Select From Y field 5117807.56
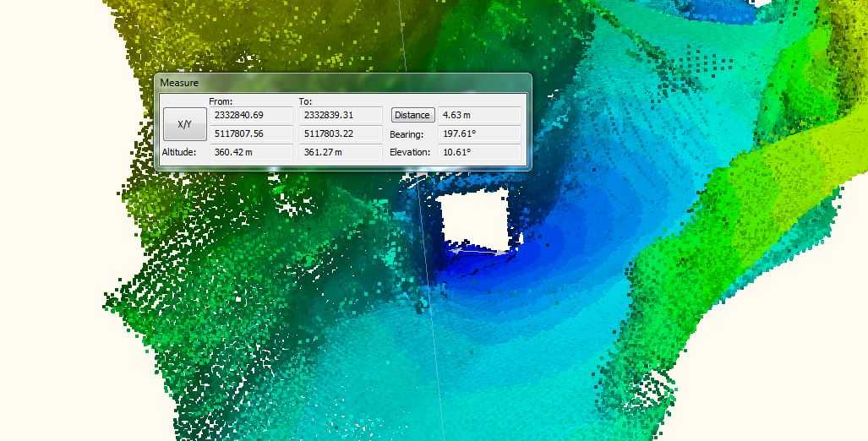 [251, 133]
